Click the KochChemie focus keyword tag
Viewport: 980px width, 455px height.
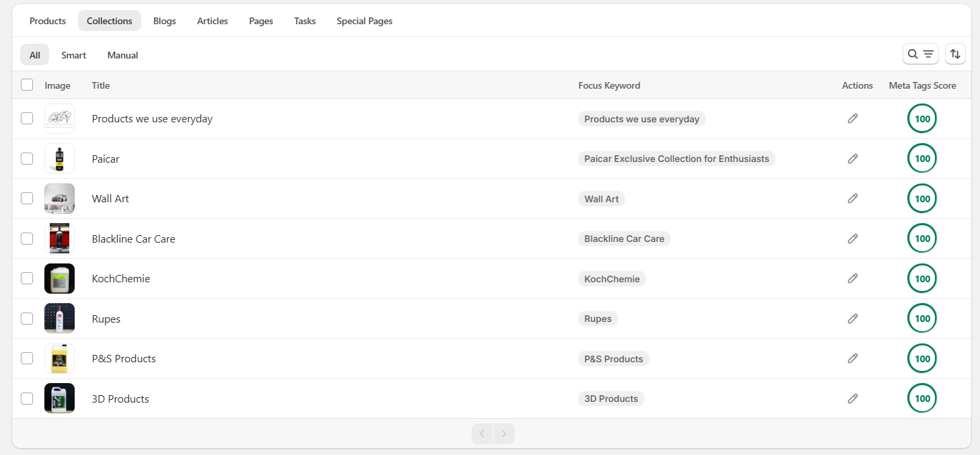(612, 279)
